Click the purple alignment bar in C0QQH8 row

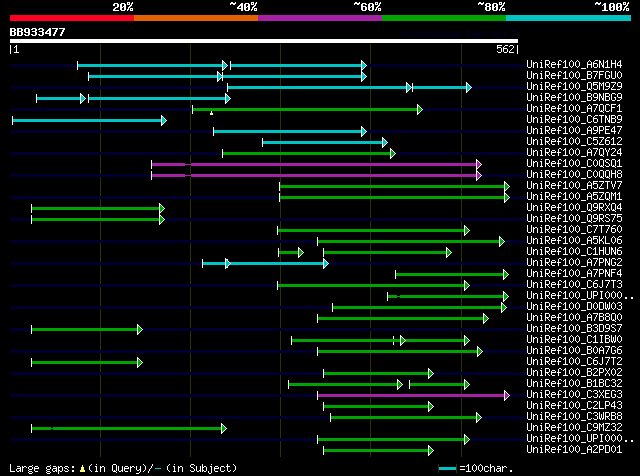(316, 176)
